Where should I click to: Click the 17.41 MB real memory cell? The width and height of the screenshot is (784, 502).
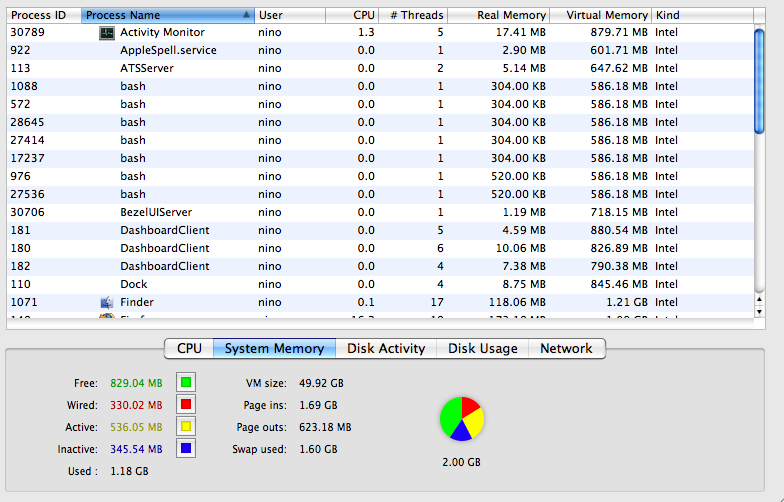coord(521,32)
